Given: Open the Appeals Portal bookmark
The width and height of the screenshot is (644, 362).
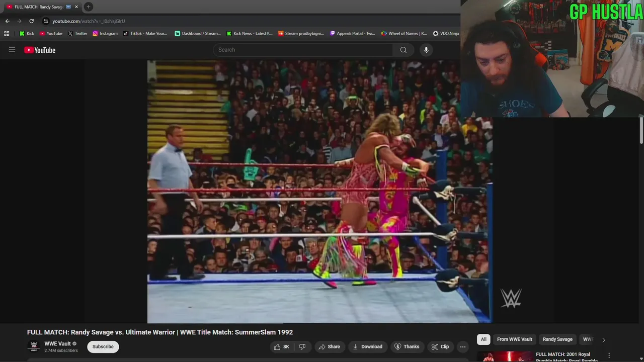Looking at the screenshot, I should 352,34.
